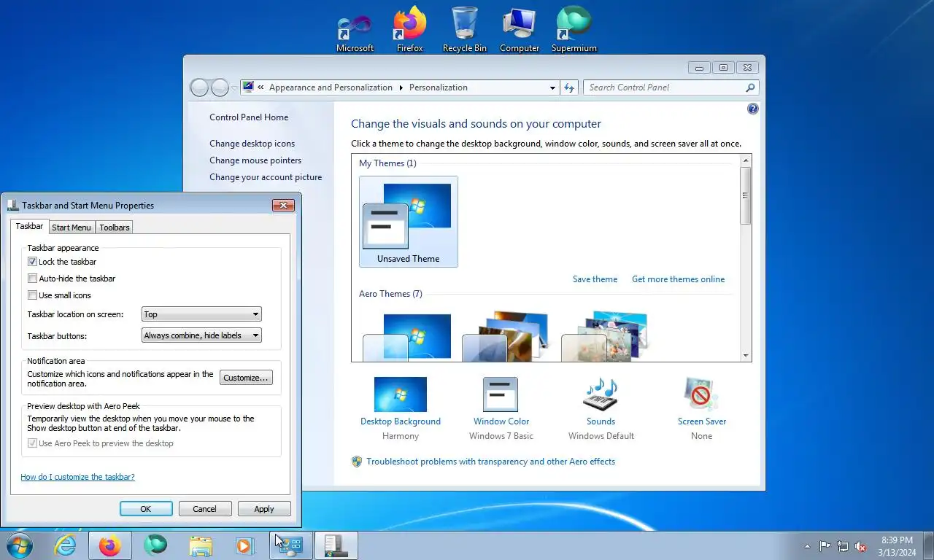
Task: Click Change desktop icons link
Action: (252, 144)
